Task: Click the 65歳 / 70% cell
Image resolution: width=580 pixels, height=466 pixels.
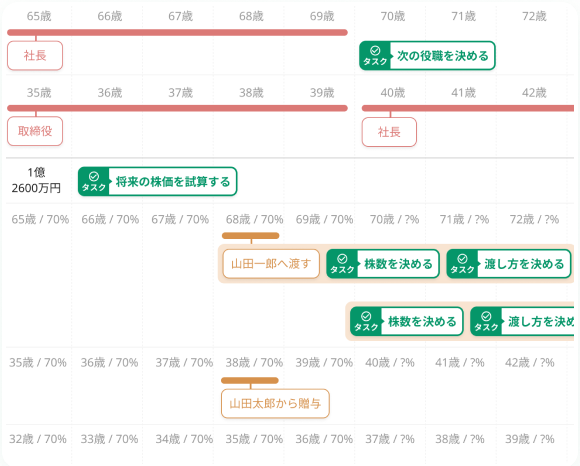Action: [x=40, y=219]
